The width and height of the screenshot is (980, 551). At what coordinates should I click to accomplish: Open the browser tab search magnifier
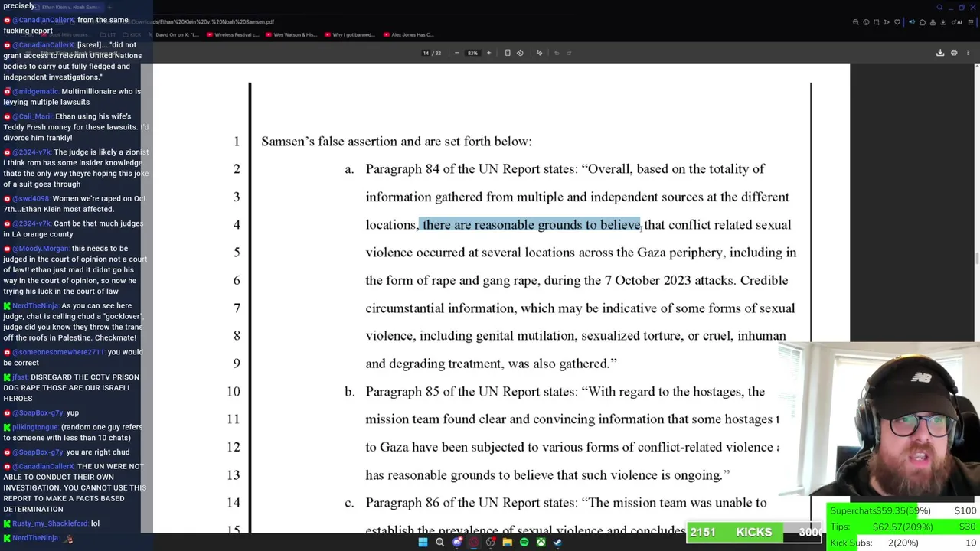pos(939,7)
